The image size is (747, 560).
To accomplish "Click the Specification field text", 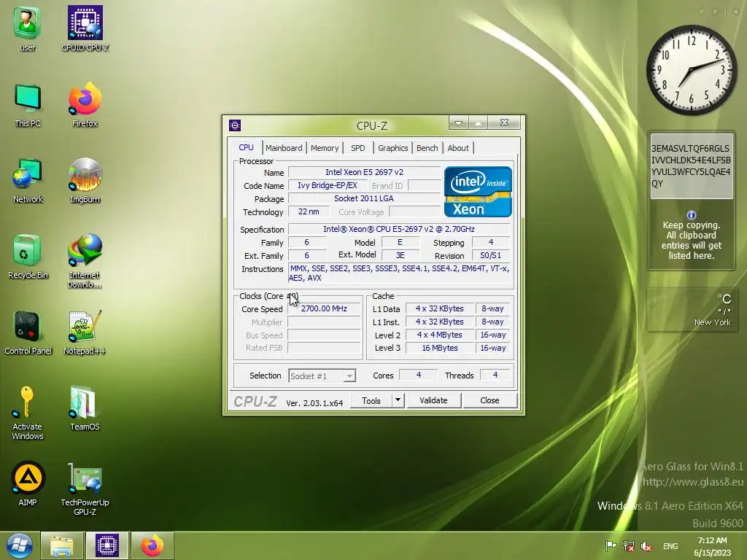I will pos(399,229).
